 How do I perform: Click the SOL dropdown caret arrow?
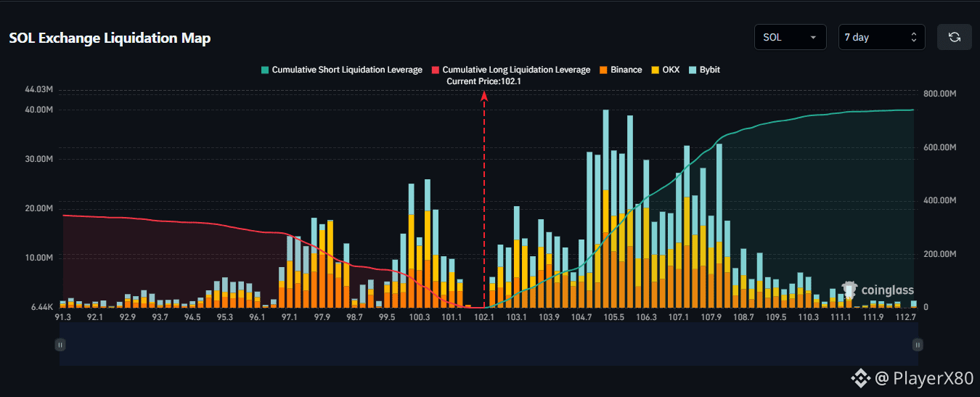click(813, 37)
